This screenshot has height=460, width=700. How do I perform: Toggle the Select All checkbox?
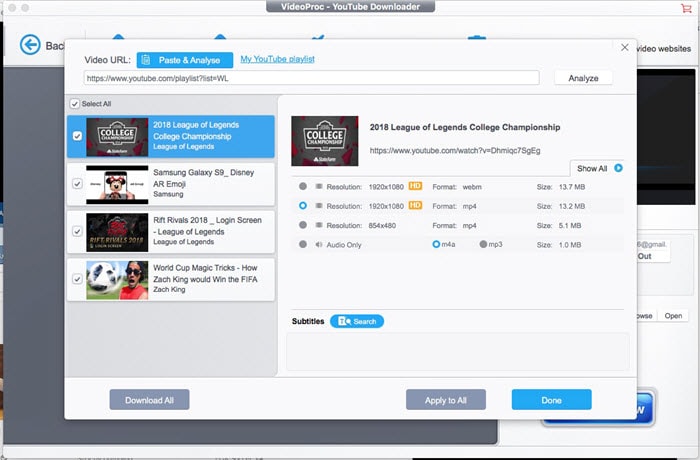tap(75, 104)
